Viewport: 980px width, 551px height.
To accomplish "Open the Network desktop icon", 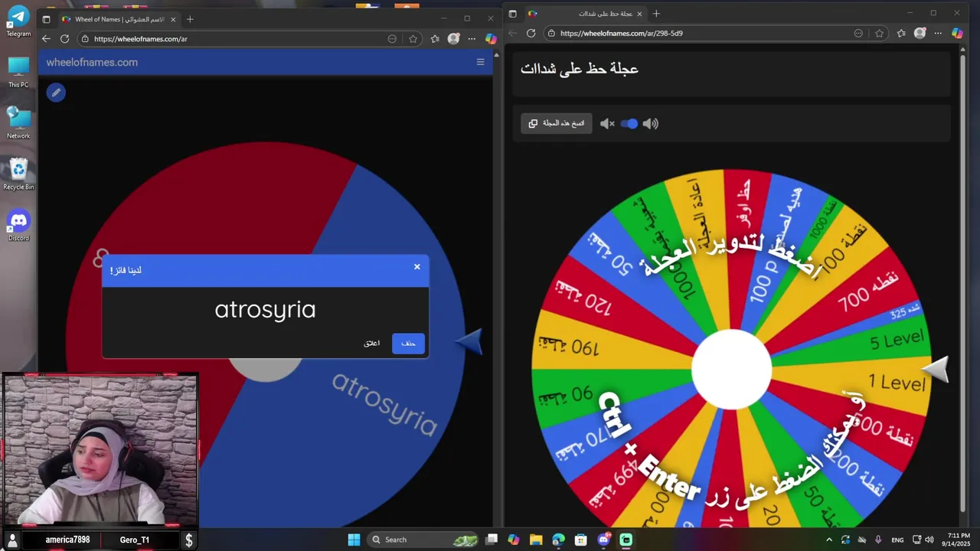I will [18, 122].
